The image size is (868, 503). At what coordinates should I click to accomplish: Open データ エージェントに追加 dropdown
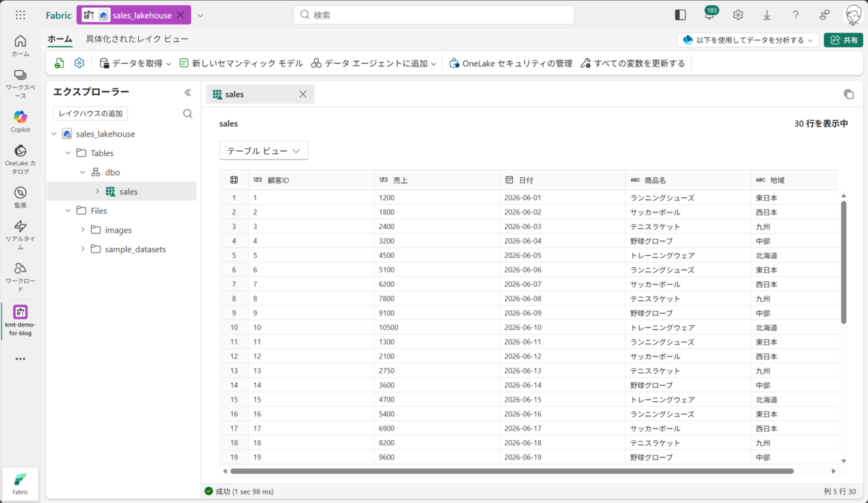pos(374,64)
